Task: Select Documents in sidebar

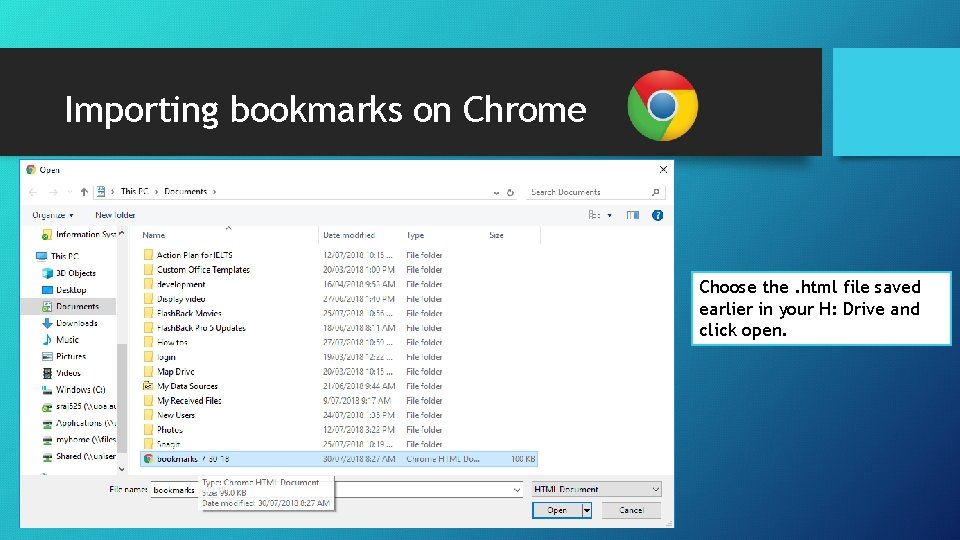Action: coord(77,306)
